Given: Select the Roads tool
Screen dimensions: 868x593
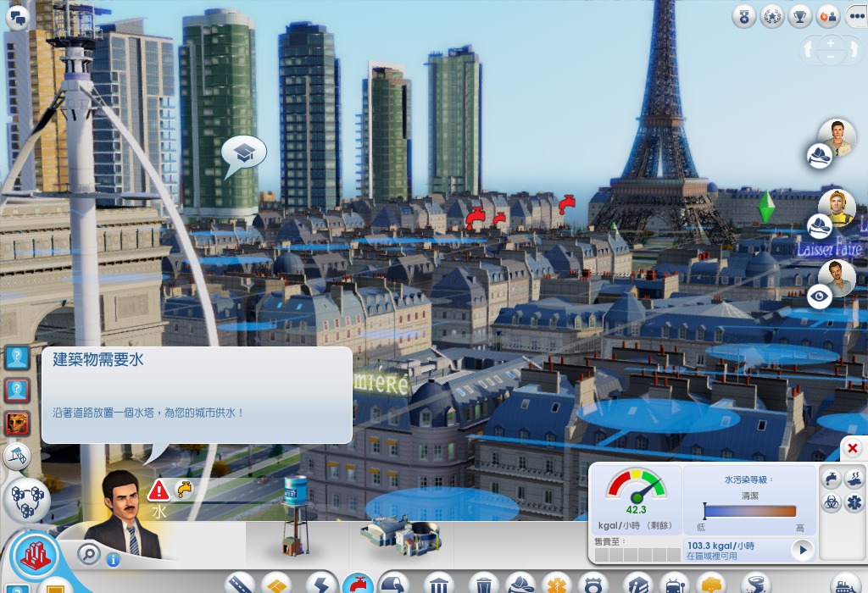Looking at the screenshot, I should (240, 583).
